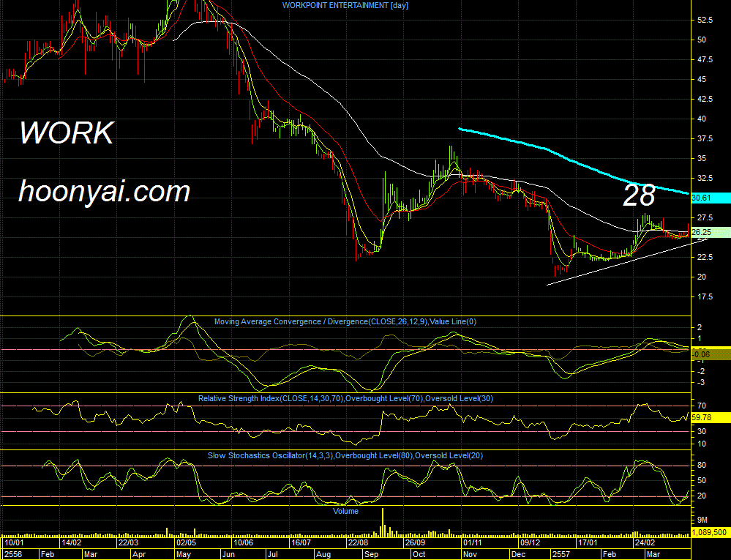Click the 27.5 price axis label

pyautogui.click(x=705, y=217)
